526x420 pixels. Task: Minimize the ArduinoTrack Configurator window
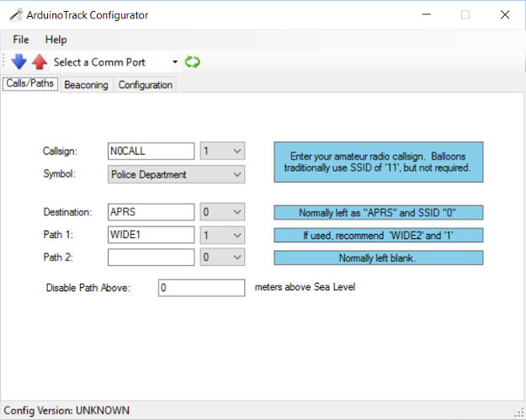point(427,14)
